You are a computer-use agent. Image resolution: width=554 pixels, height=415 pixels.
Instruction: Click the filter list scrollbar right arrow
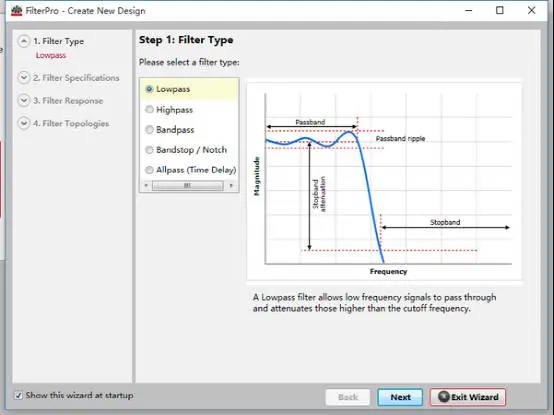pyautogui.click(x=231, y=185)
